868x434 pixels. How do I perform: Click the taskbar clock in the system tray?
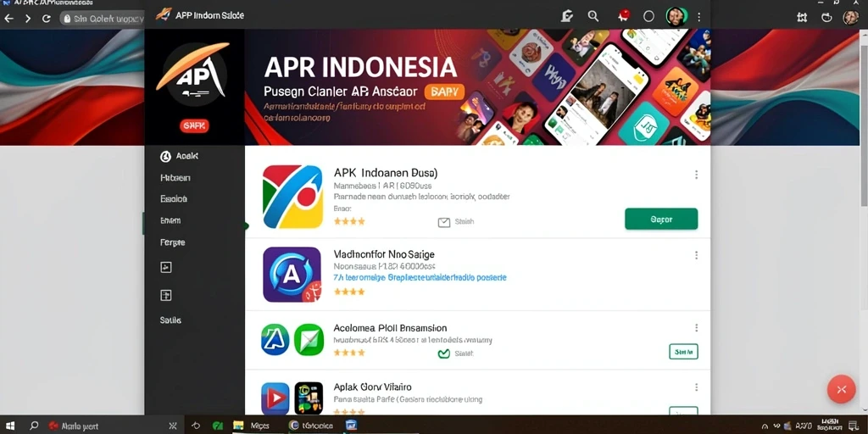(x=832, y=426)
